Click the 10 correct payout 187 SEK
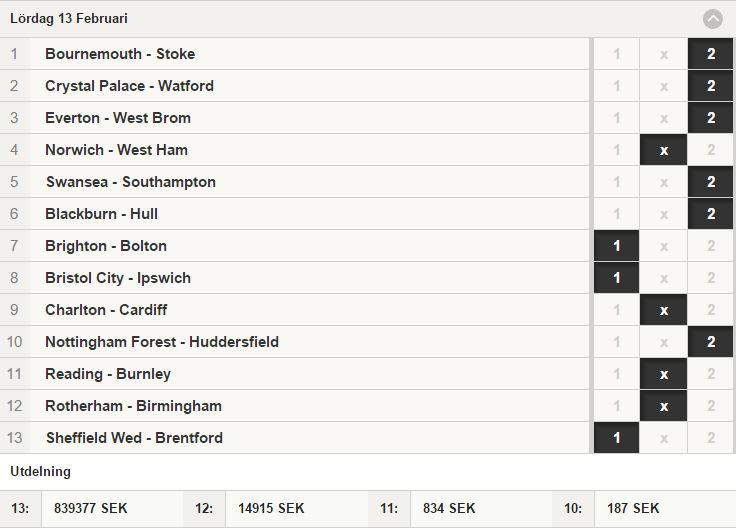 (x=633, y=508)
